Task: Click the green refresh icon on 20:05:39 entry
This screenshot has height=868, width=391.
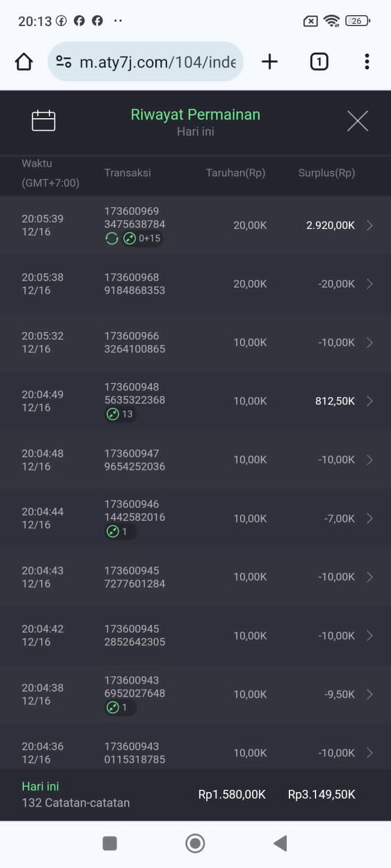Action: (112, 239)
